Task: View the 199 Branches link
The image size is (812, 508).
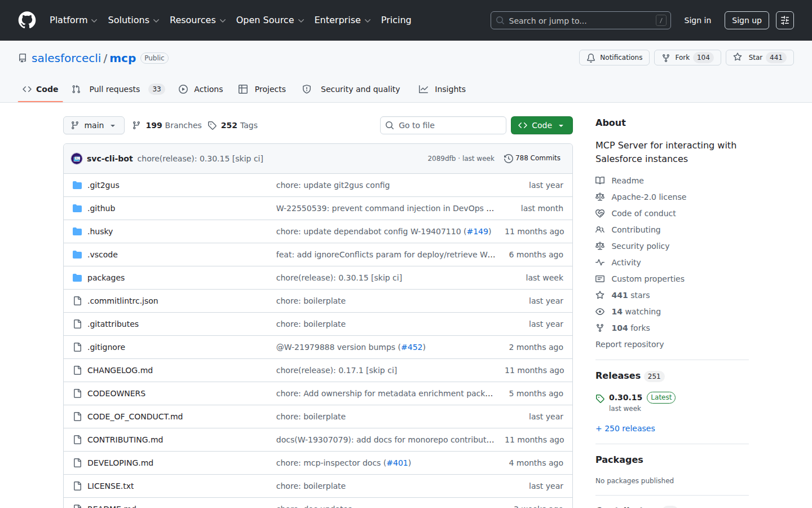Action: (x=167, y=125)
